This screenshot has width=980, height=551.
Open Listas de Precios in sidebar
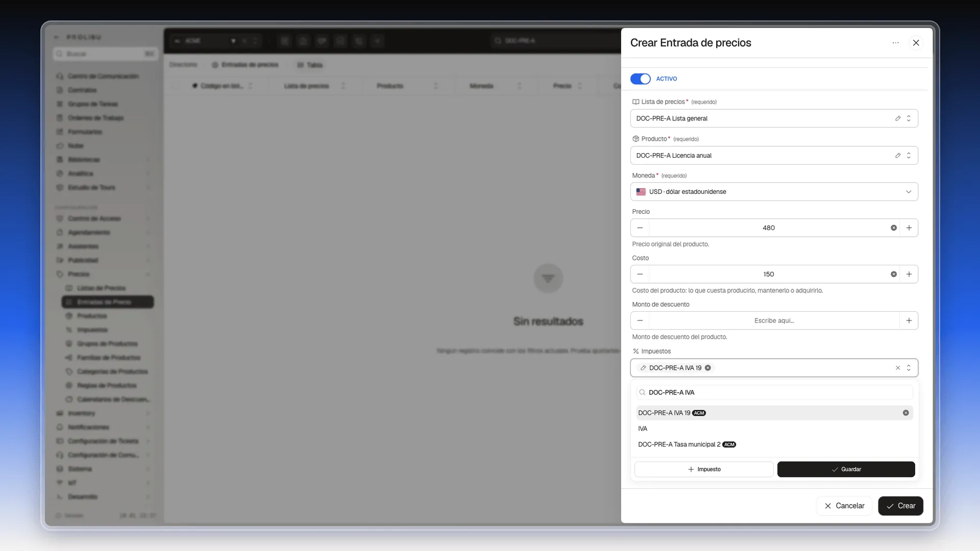tap(101, 288)
